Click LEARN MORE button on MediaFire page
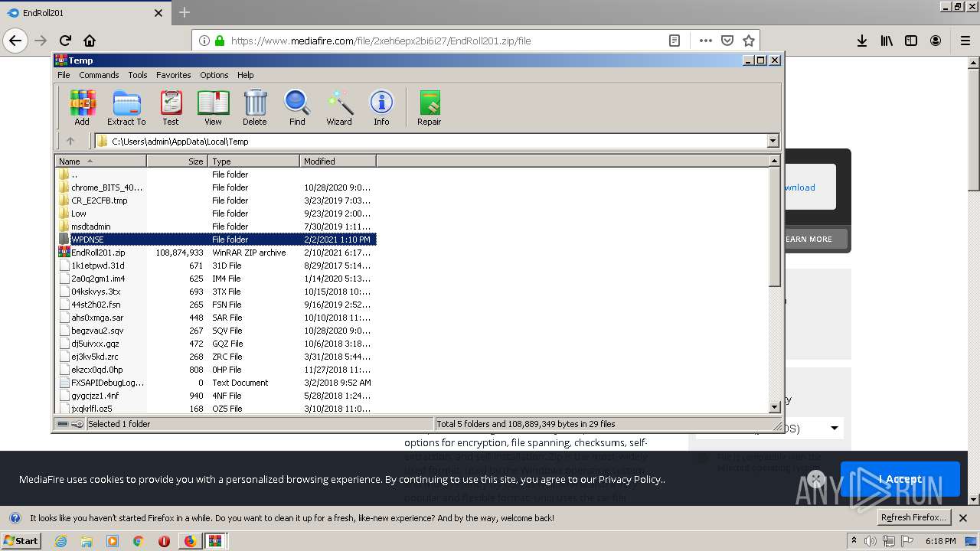The height and width of the screenshot is (551, 980). coord(808,239)
